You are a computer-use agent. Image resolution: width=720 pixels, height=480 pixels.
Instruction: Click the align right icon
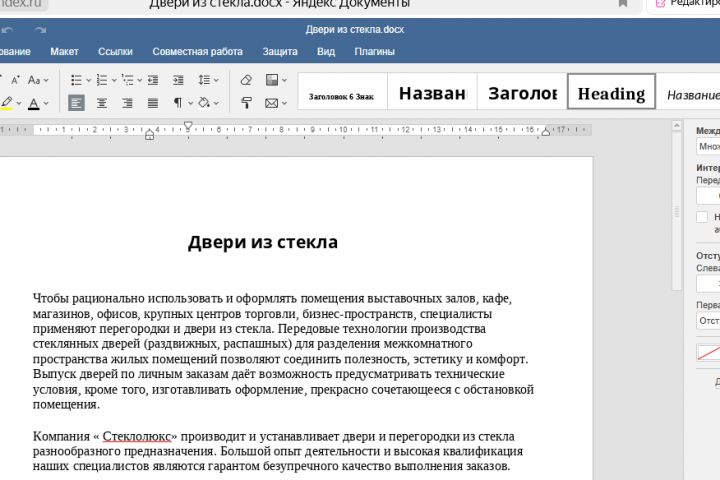(127, 103)
